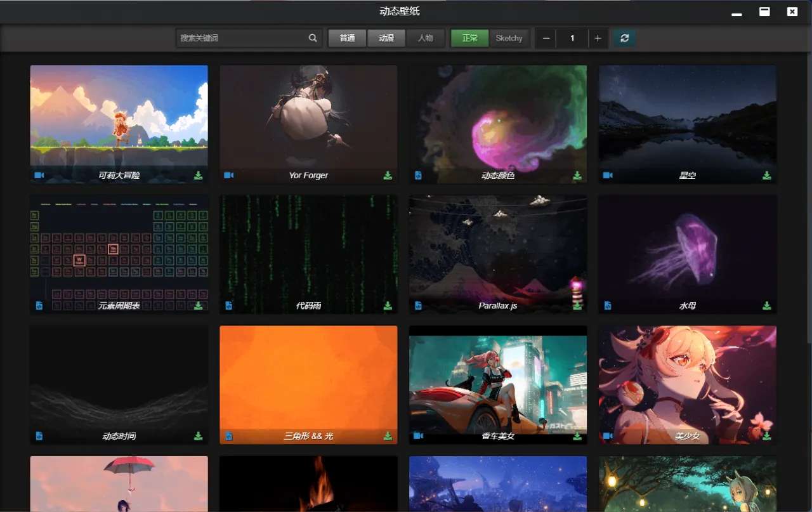Open the campfire flame wallpaper thumbnail
This screenshot has width=812, height=512.
[x=308, y=484]
